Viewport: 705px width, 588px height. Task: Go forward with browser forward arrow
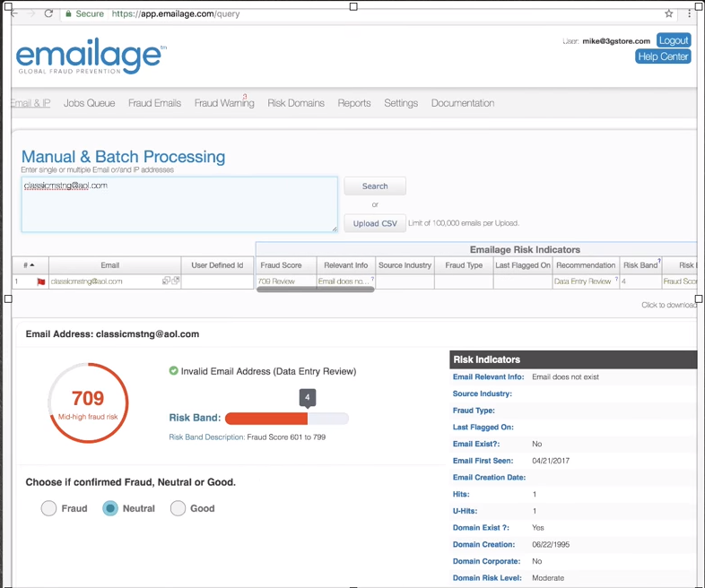tap(31, 13)
